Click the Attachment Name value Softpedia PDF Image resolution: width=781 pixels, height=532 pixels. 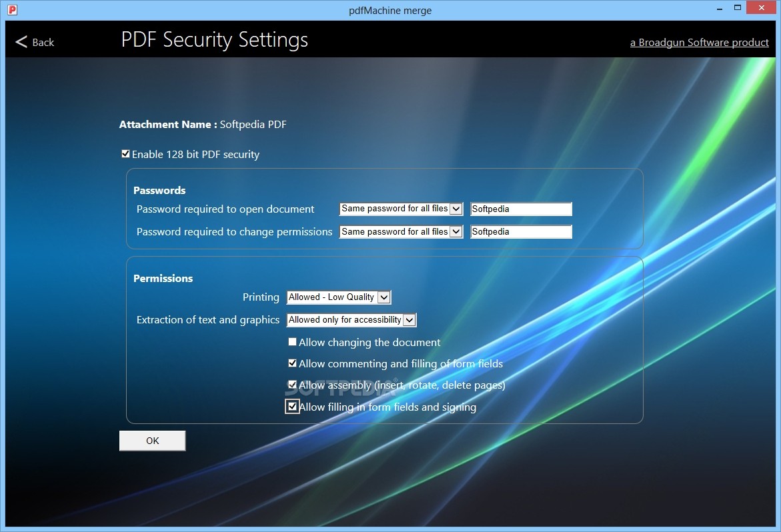coord(253,125)
